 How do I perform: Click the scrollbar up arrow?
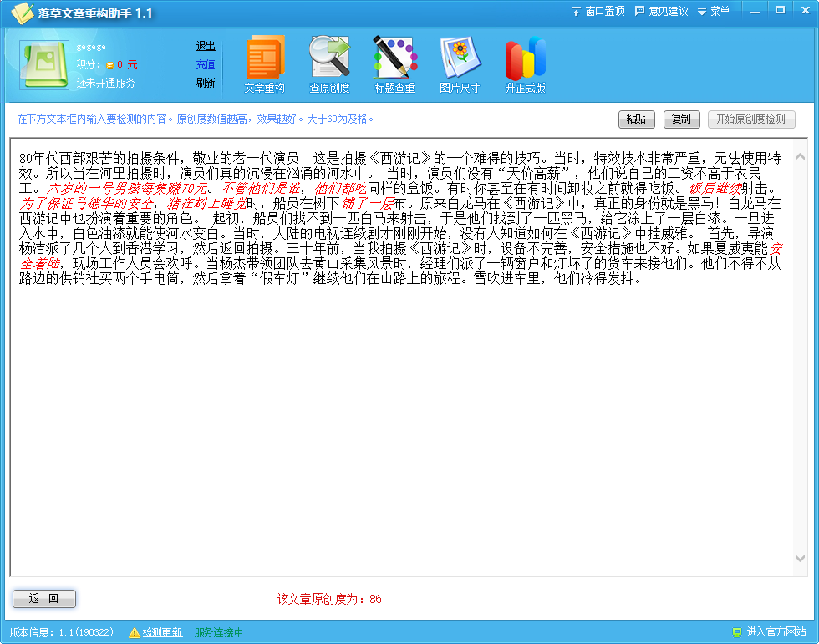pyautogui.click(x=800, y=156)
